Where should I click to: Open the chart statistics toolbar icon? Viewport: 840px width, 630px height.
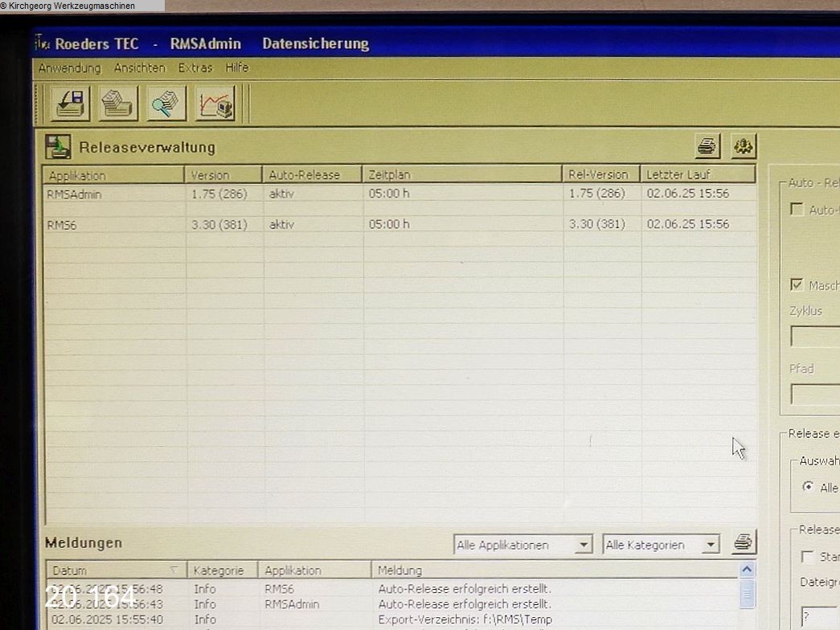pos(215,104)
